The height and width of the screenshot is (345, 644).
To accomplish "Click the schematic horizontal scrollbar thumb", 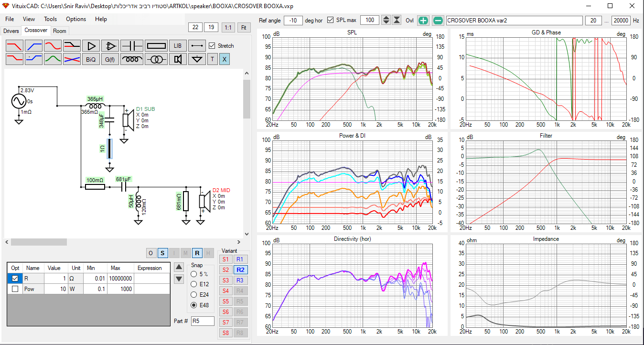I will click(x=38, y=242).
